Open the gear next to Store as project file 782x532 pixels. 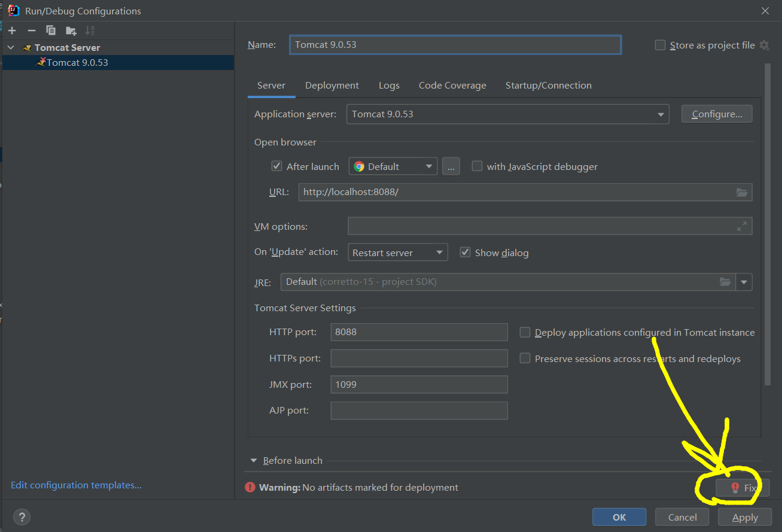764,45
